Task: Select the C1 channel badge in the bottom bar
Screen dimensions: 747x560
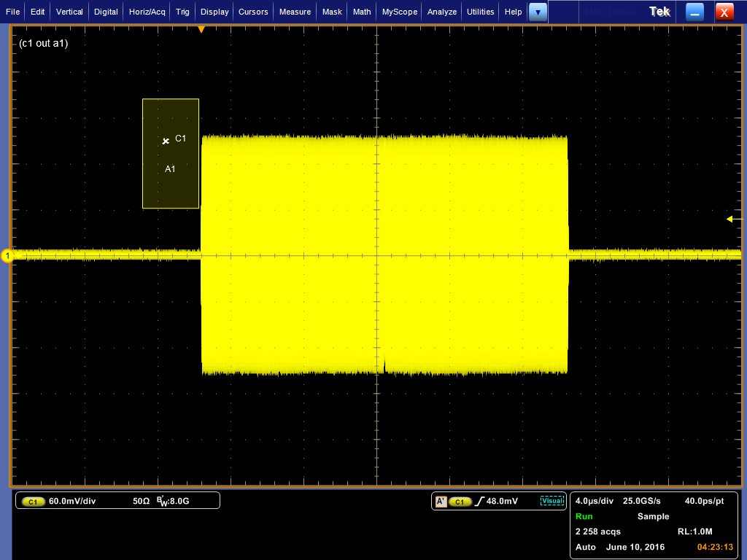Action: [x=33, y=501]
